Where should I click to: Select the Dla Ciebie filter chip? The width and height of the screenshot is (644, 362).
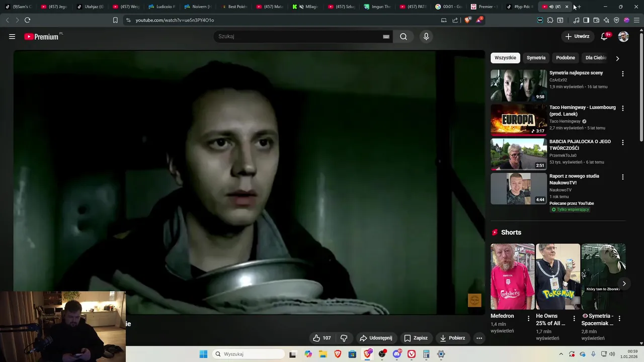click(596, 58)
